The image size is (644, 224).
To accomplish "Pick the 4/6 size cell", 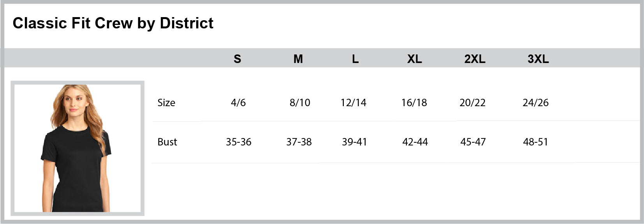I will click(x=238, y=103).
